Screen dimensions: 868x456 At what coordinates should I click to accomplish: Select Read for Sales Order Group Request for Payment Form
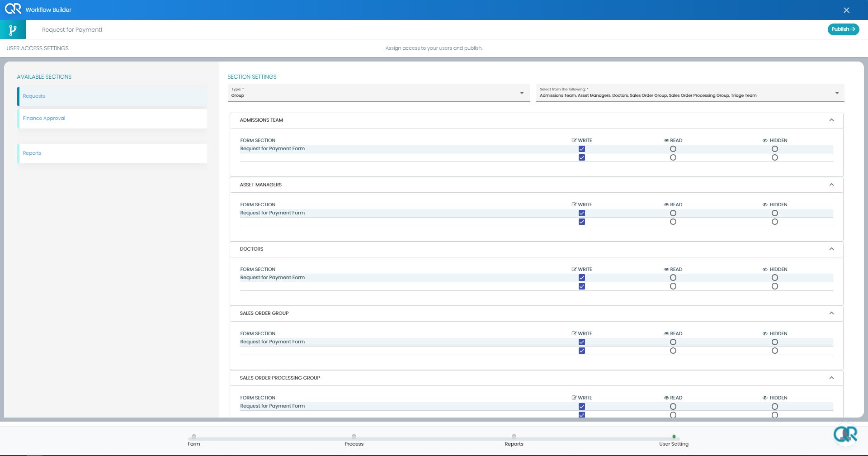pos(673,342)
